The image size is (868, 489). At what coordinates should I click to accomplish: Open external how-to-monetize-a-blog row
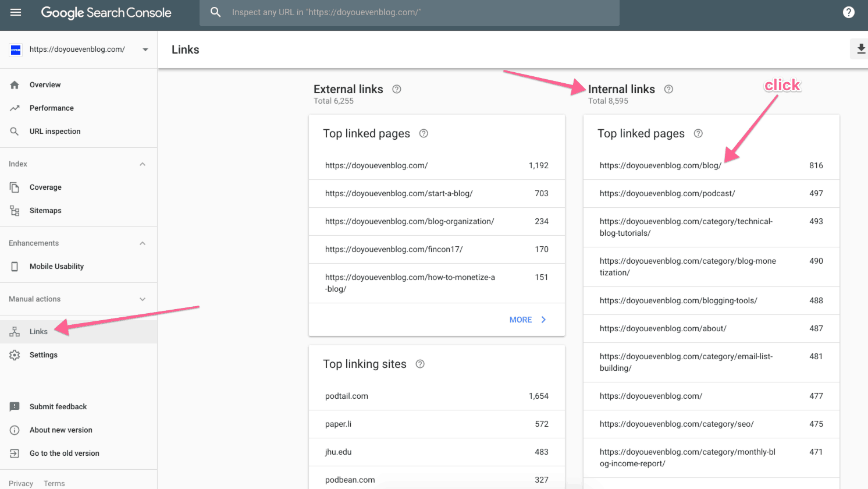point(437,284)
